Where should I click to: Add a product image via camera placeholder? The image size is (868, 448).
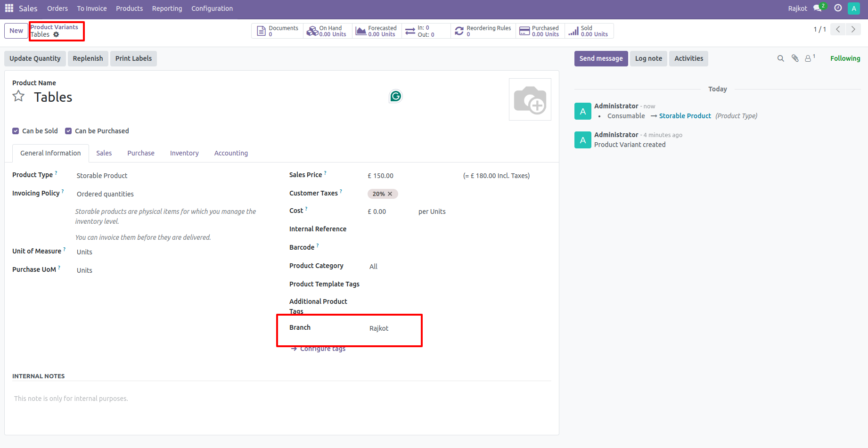tap(530, 99)
